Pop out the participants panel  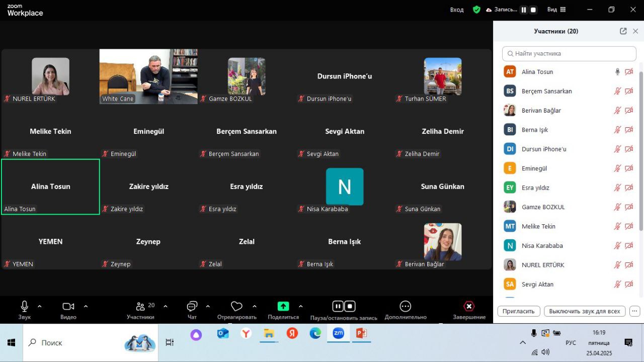tap(623, 31)
